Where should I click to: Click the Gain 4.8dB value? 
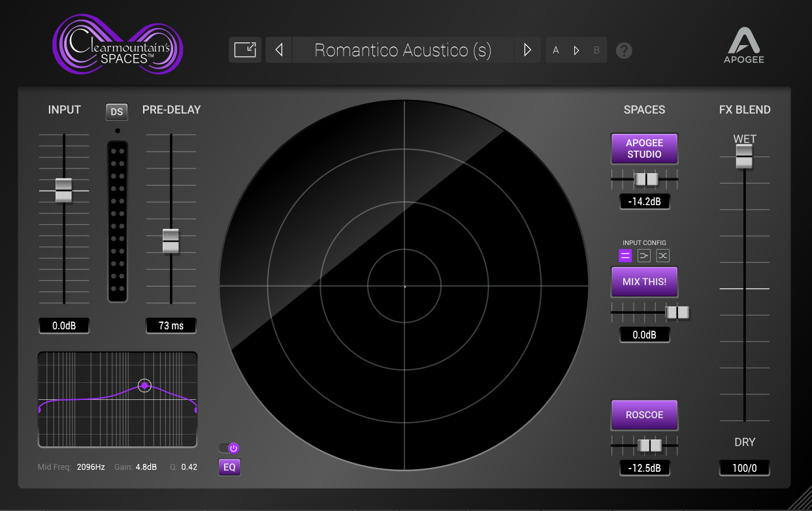146,467
